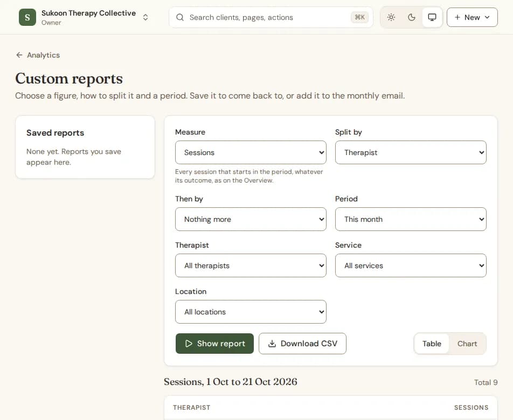Image resolution: width=513 pixels, height=420 pixels.
Task: Switch to the Chart view tab
Action: [467, 344]
